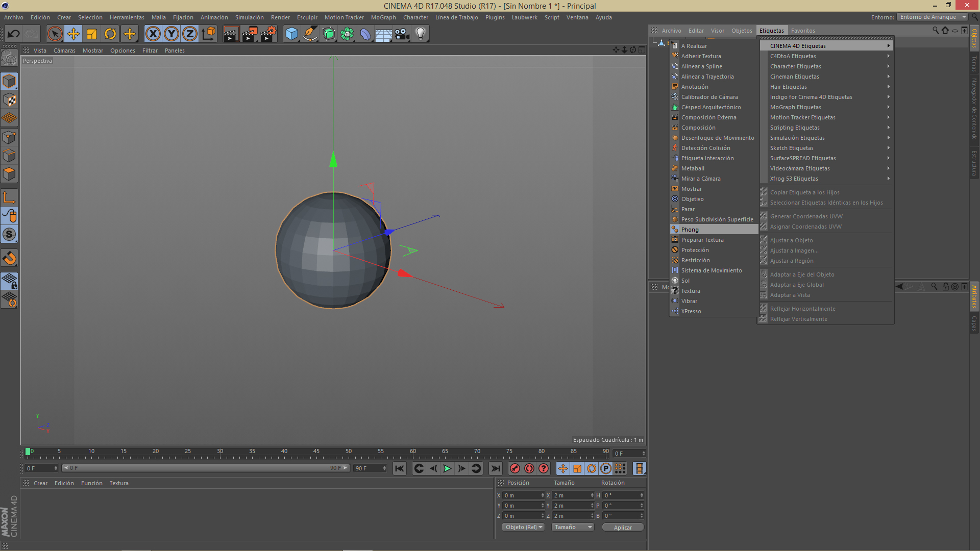Choose the Phong tag entry

pyautogui.click(x=714, y=230)
